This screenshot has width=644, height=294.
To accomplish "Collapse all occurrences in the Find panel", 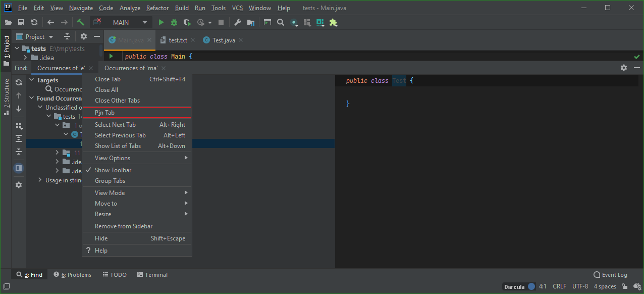I will pos(18,152).
